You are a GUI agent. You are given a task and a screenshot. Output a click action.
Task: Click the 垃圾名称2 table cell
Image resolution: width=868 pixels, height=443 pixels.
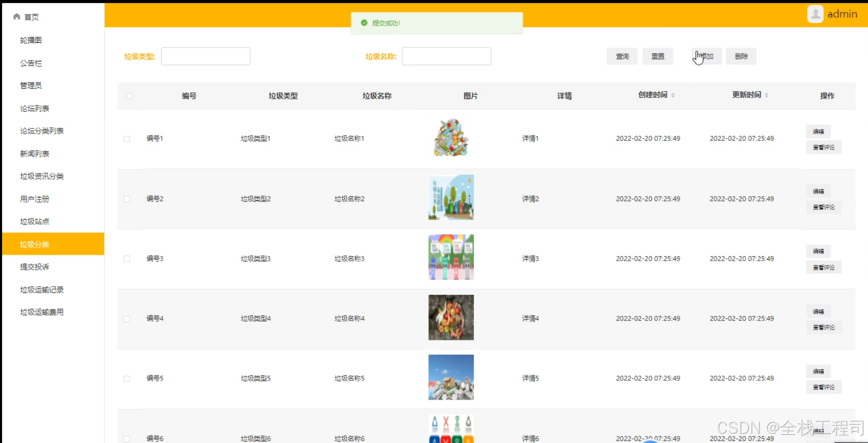[x=349, y=199]
